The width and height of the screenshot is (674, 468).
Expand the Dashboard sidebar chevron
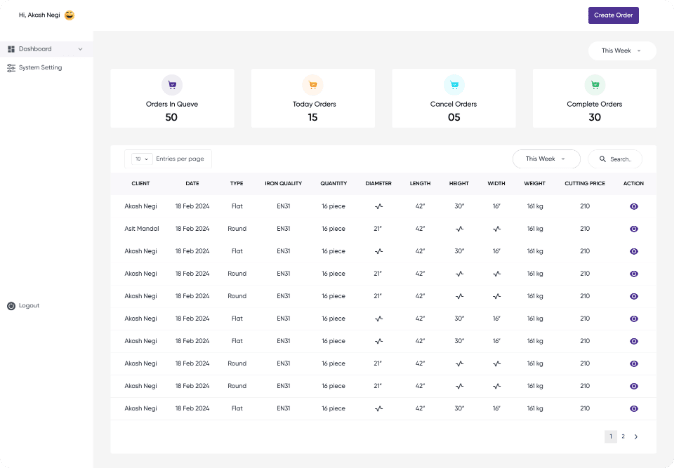(80, 49)
